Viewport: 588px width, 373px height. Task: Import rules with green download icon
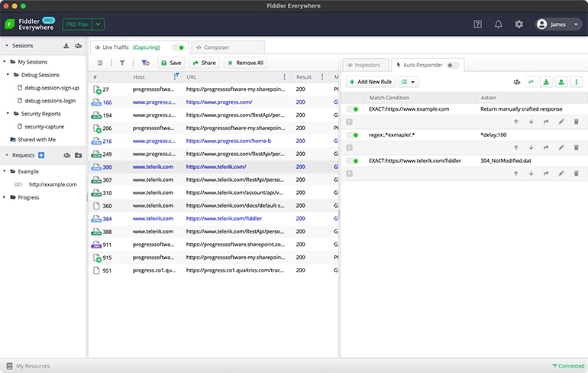coord(546,82)
